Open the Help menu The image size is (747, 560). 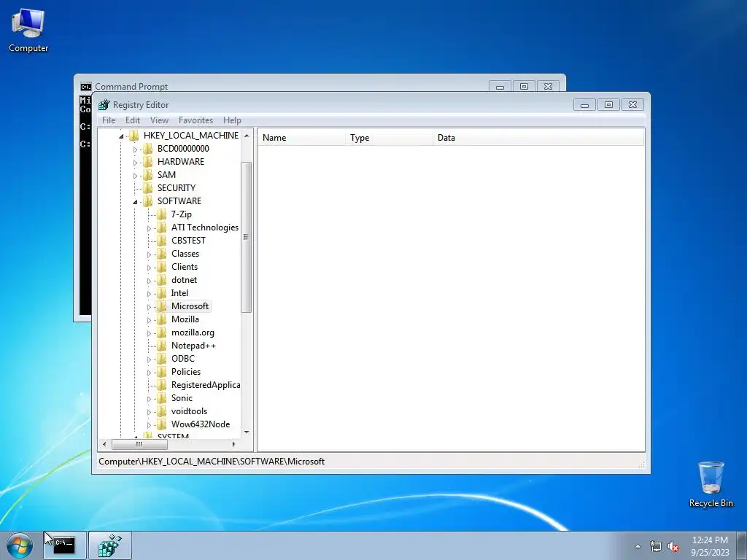pos(232,120)
